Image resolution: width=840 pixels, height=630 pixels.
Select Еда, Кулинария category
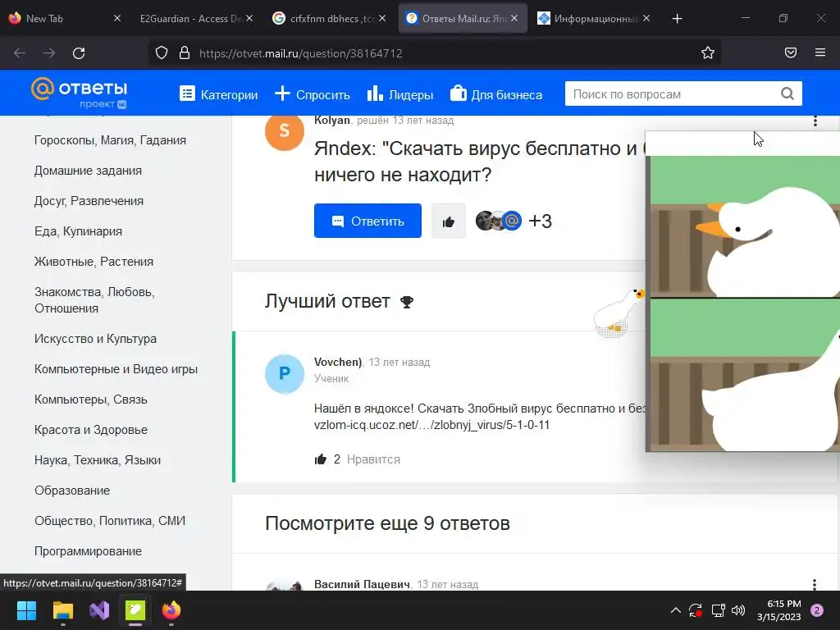coord(78,231)
